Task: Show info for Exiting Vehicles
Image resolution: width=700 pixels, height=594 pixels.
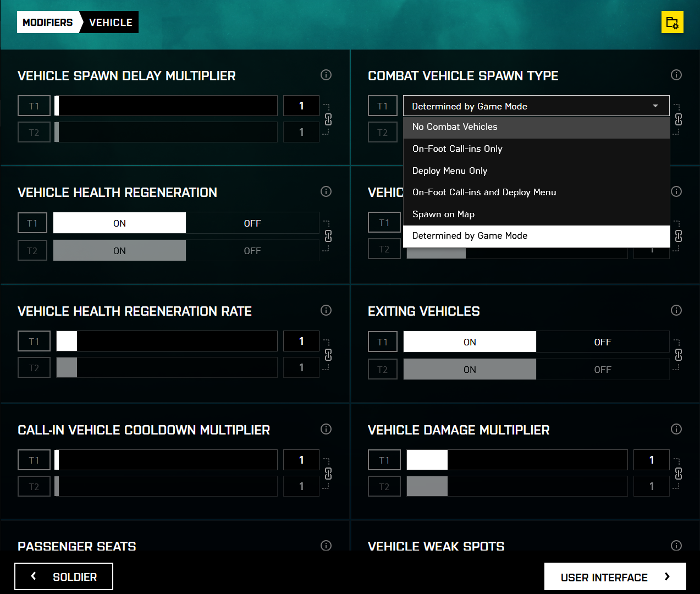Action: [x=676, y=310]
